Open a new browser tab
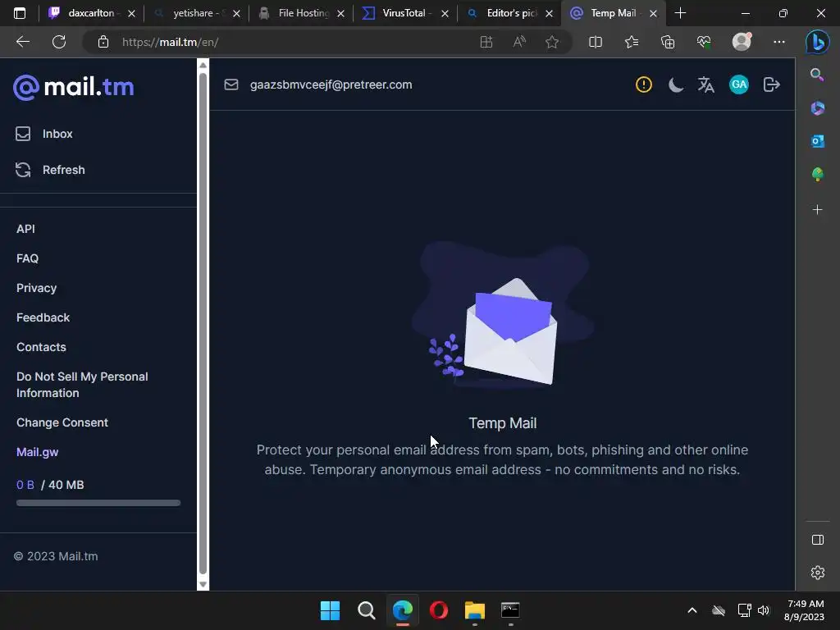The image size is (840, 630). pos(680,13)
